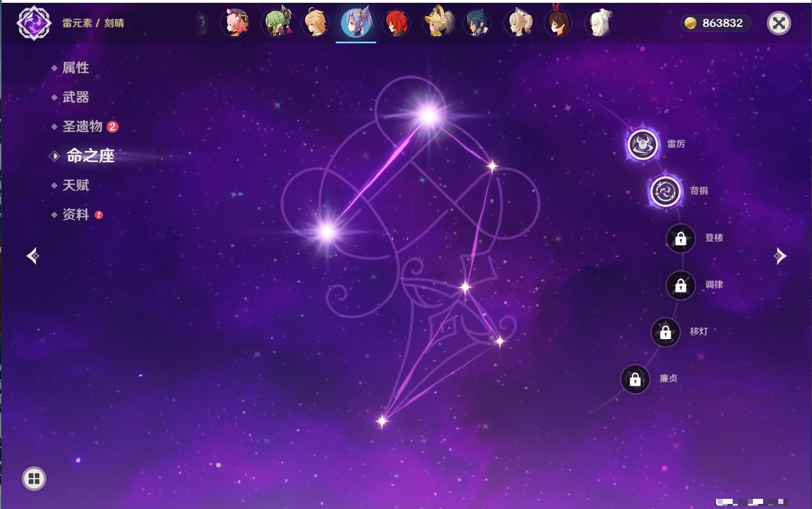The height and width of the screenshot is (509, 812).
Task: Open the 天赋 talents tab
Action: pos(75,185)
